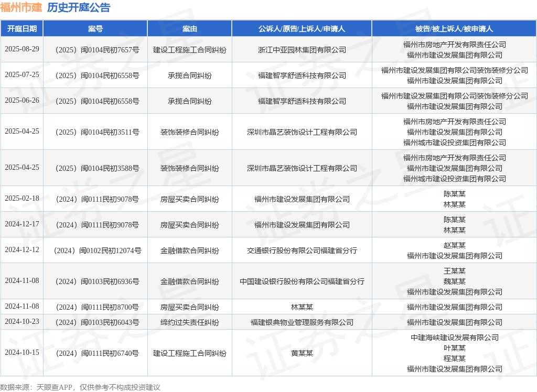This screenshot has width=537, height=392.
Task: Click the 公诉人/原告/上诉人/申请人 column header
Action: click(302, 29)
